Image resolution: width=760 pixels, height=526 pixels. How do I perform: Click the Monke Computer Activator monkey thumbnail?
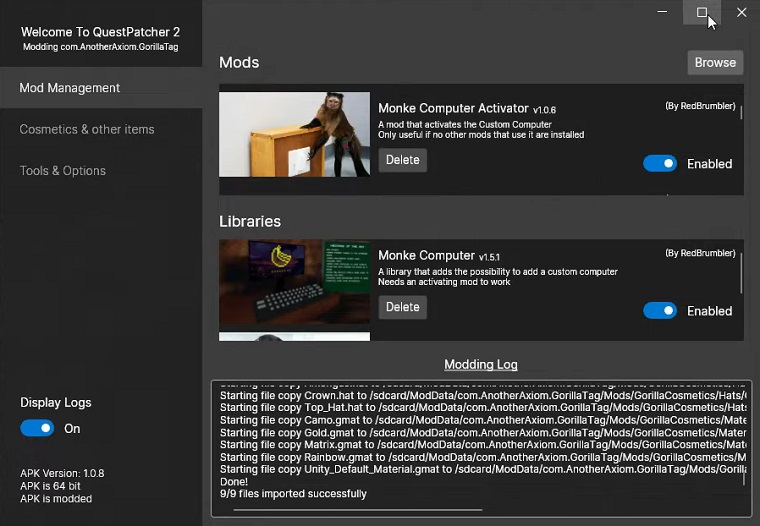[294, 134]
